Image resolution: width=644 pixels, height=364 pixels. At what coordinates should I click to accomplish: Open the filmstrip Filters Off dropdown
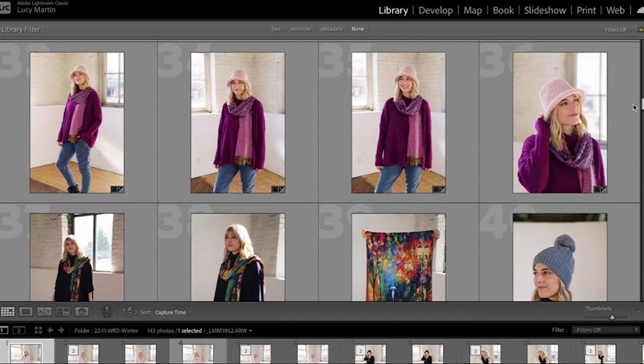click(x=605, y=330)
